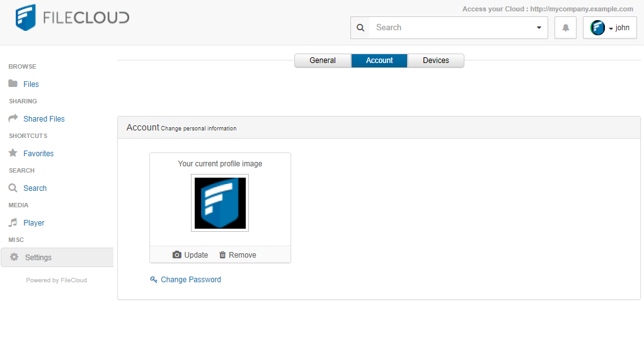Viewport: 644px width, 344px height.
Task: Click the music note icon by Player
Action: pyautogui.click(x=13, y=222)
